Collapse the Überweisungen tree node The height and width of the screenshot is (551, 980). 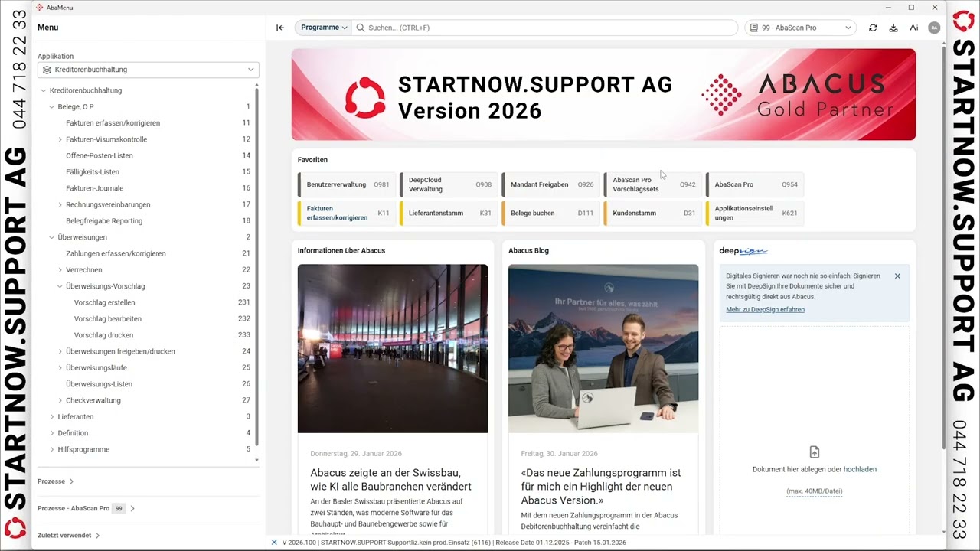[52, 237]
